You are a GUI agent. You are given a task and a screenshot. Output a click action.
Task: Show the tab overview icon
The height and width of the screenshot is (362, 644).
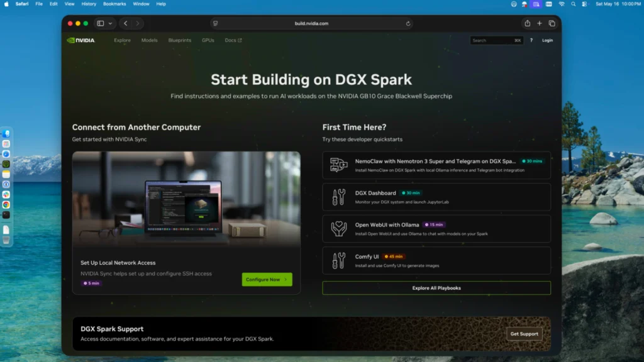pyautogui.click(x=552, y=23)
